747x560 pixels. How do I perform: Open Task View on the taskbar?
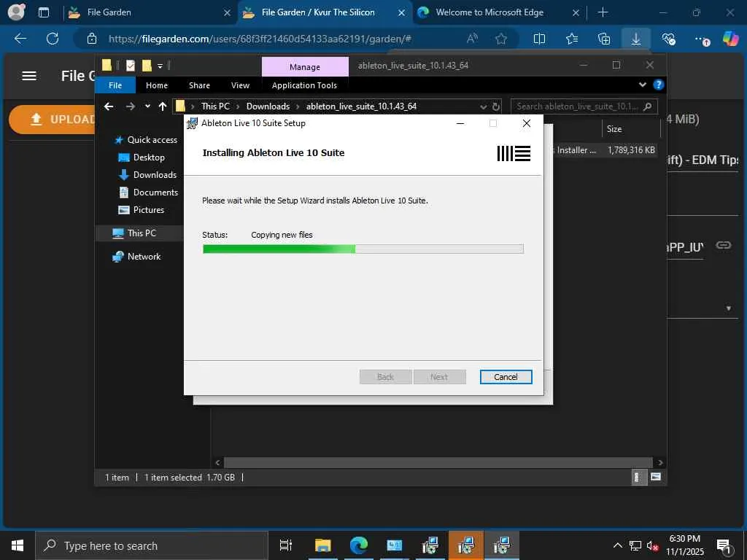285,545
